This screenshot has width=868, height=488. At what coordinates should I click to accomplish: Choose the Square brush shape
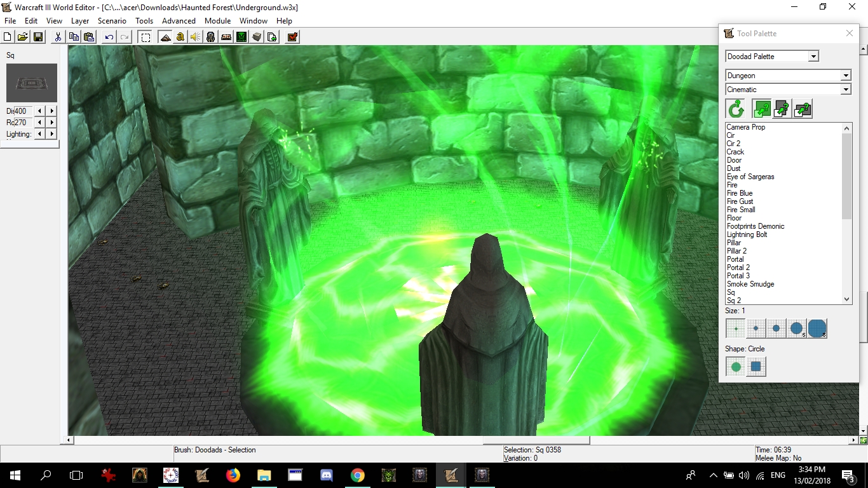pos(756,367)
